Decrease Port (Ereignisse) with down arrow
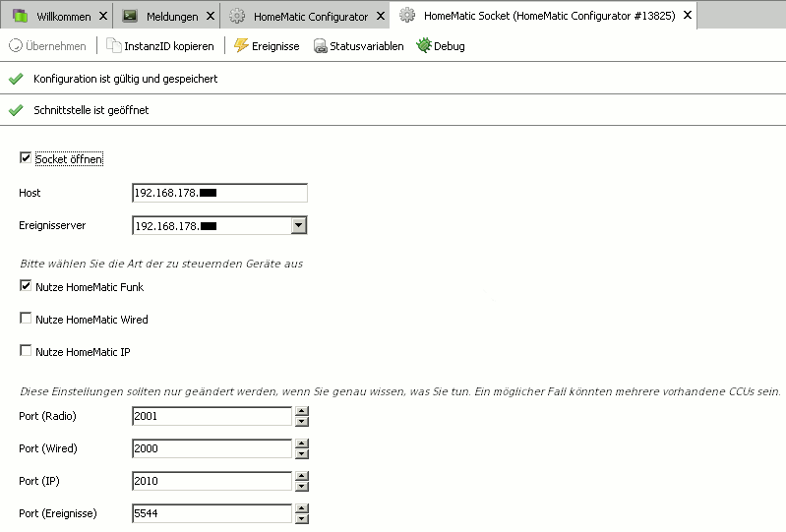The image size is (786, 532). pyautogui.click(x=302, y=519)
